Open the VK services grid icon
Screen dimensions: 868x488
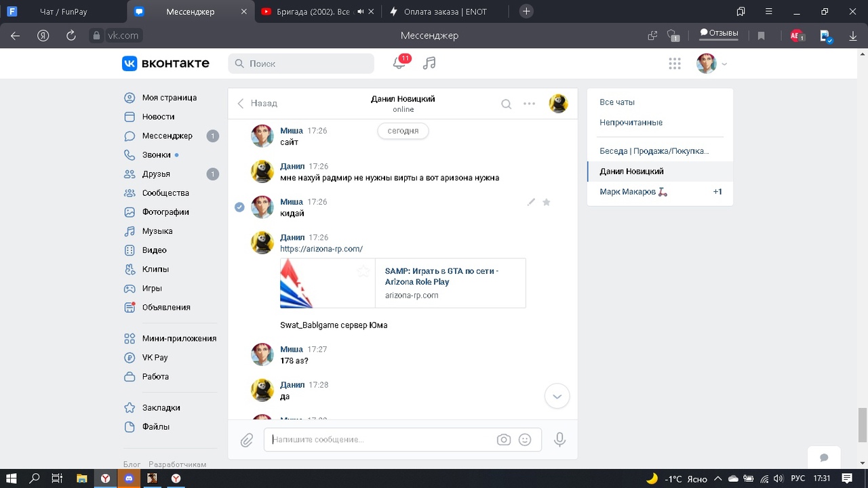tap(674, 64)
